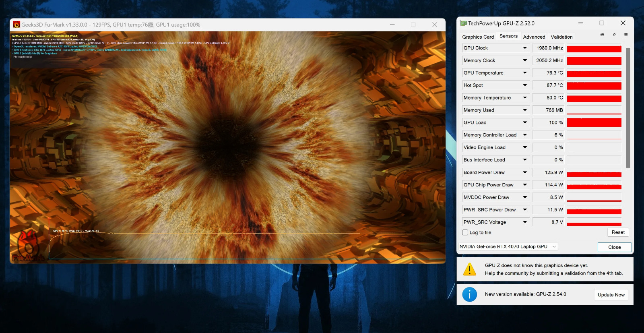644x333 pixels.
Task: Click the 8.5 W MVDDC Power value
Action: (549, 197)
